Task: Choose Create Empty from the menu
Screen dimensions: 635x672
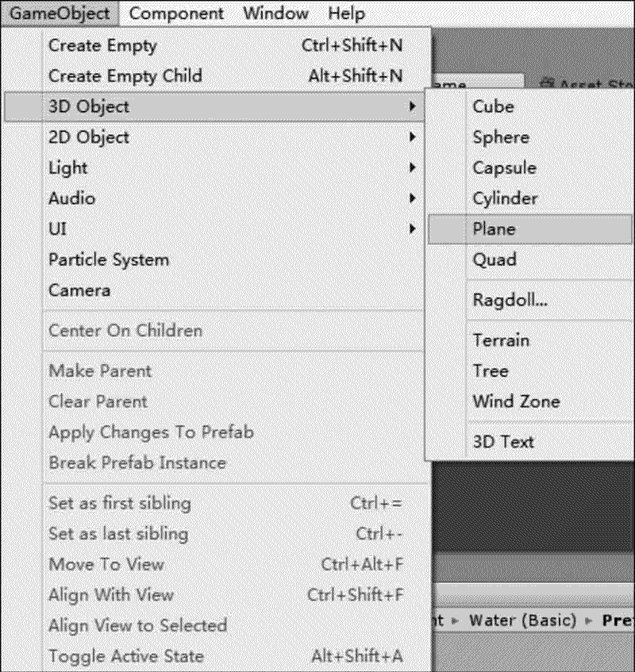Action: (x=103, y=45)
